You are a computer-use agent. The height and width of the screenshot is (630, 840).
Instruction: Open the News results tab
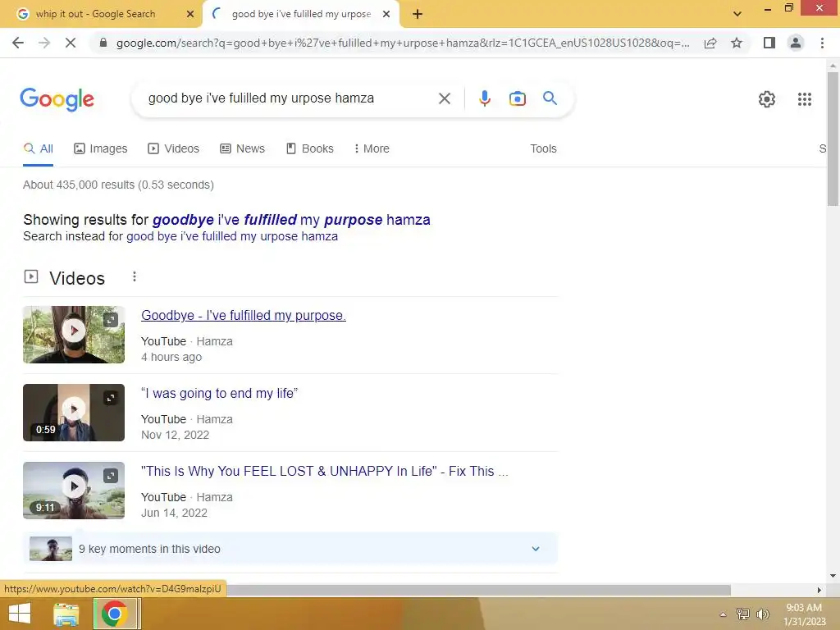tap(242, 148)
